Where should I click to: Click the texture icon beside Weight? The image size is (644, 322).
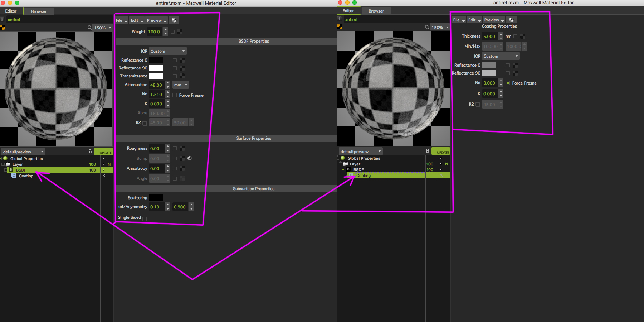point(180,32)
